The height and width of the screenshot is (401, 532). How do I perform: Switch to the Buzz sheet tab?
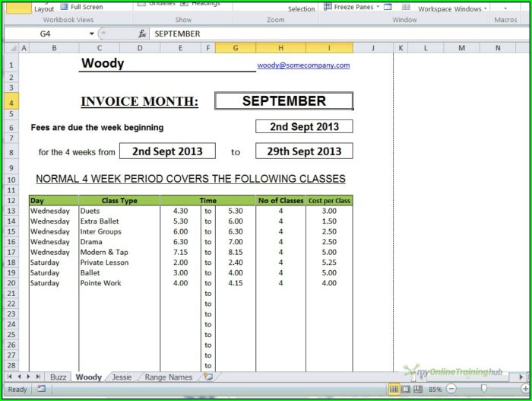click(x=58, y=377)
